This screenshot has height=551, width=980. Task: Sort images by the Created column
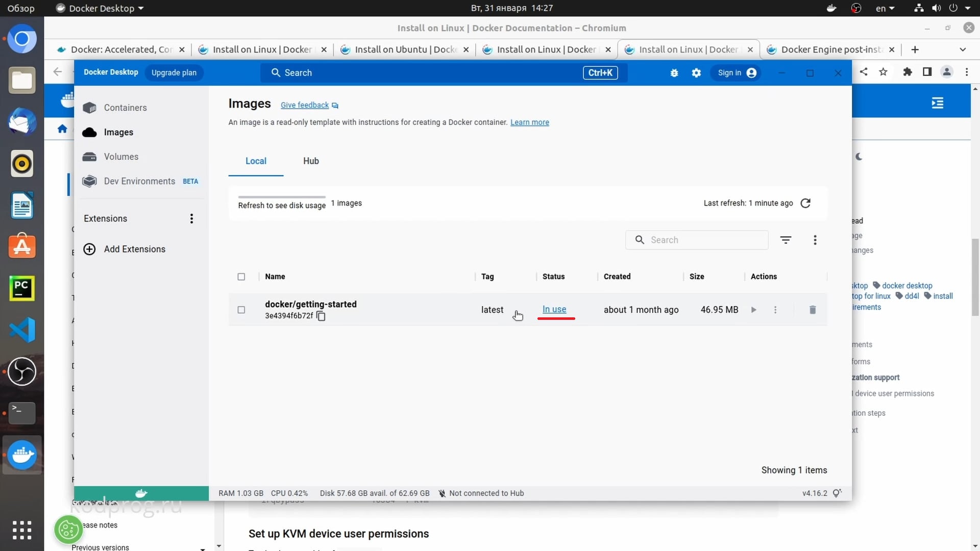pos(617,277)
